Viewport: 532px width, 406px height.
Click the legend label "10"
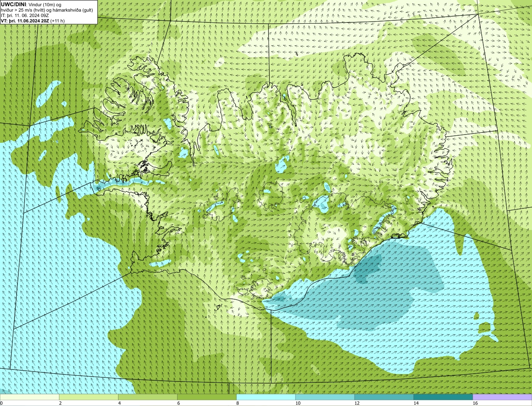click(x=298, y=403)
